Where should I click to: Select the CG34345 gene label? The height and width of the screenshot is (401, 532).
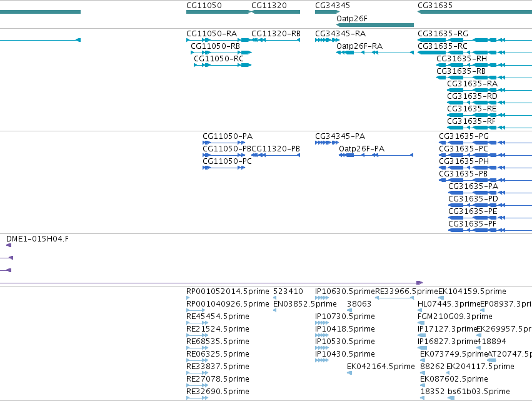tap(333, 6)
